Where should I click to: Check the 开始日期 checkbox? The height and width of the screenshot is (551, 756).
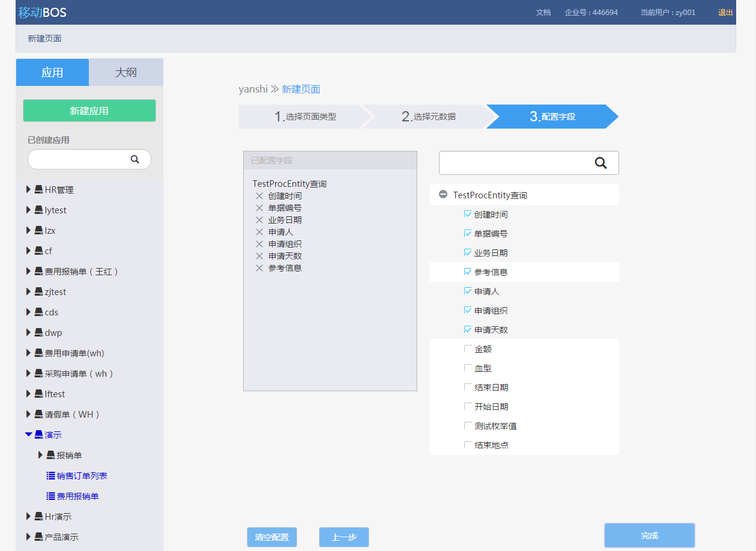[468, 406]
